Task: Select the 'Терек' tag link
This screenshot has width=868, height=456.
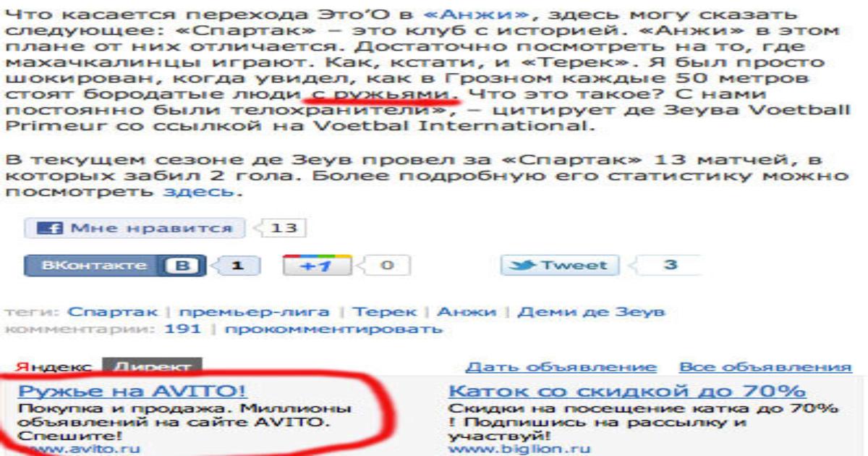Action: click(385, 312)
